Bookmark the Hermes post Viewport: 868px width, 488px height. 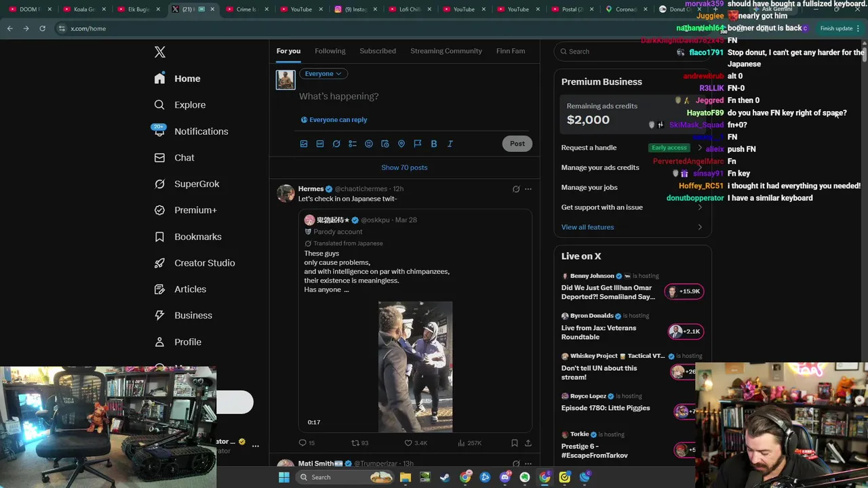pos(515,443)
